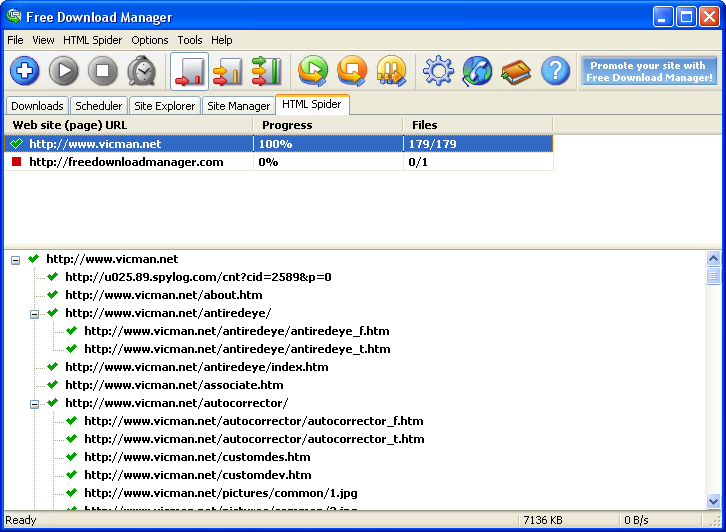Screen dimensions: 726x532
Task: Switch to the Site Explorer tab
Action: tap(164, 106)
